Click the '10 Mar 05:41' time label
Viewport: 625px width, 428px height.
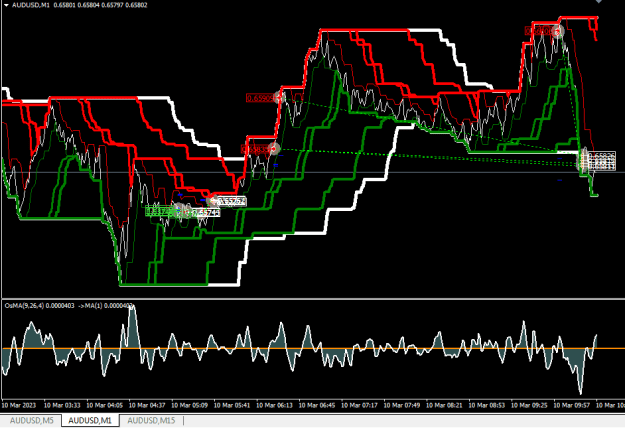coord(232,405)
